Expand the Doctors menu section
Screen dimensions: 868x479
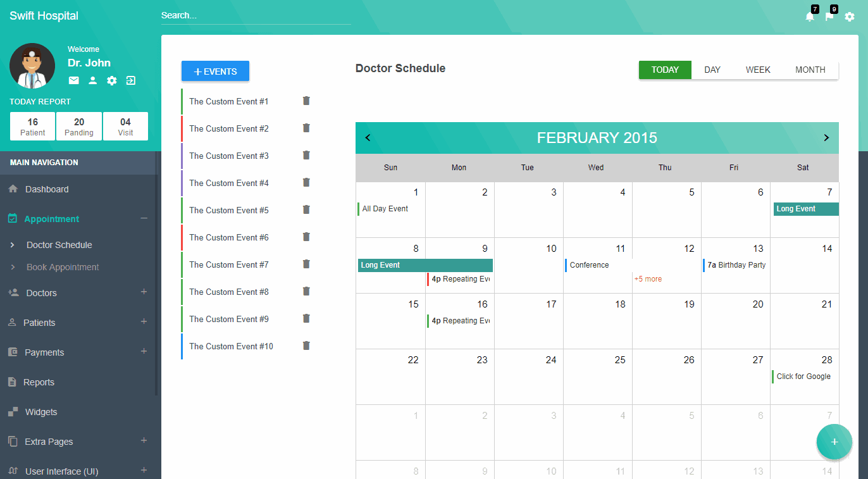[144, 292]
